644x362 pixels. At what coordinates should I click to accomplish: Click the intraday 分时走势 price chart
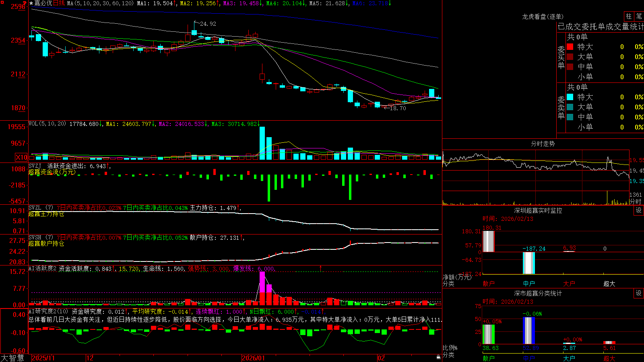[536, 171]
